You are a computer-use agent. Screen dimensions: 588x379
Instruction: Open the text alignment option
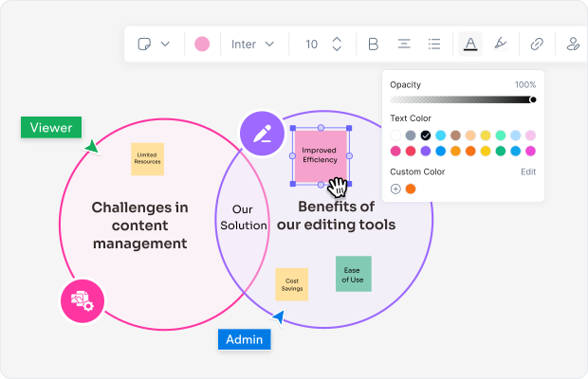click(x=404, y=44)
